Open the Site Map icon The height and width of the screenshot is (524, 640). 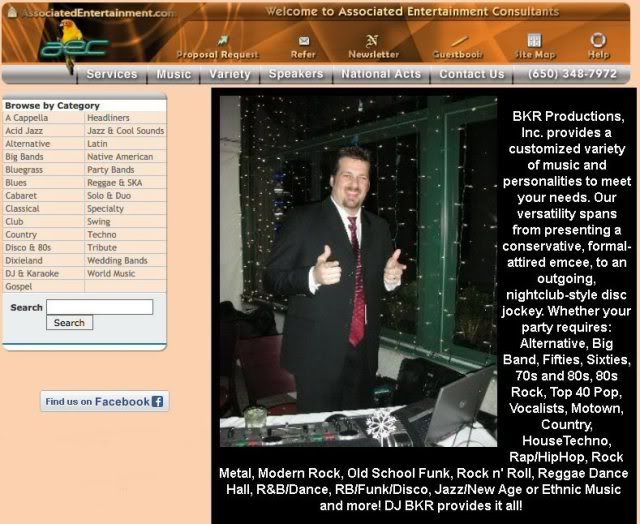(x=534, y=40)
